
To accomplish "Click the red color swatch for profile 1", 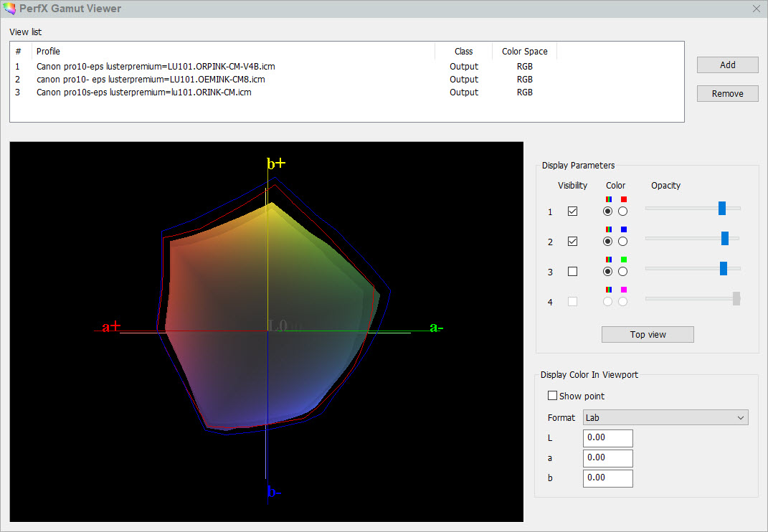I will pos(623,199).
